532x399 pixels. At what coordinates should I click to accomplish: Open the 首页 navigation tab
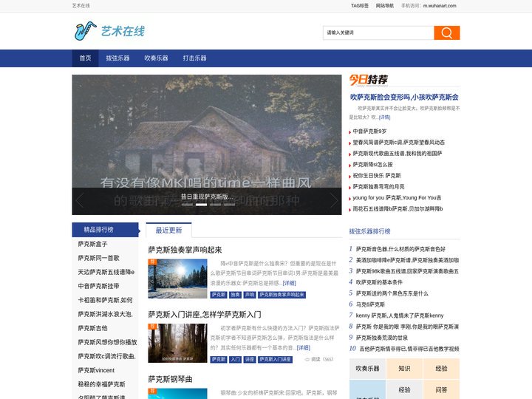85,58
